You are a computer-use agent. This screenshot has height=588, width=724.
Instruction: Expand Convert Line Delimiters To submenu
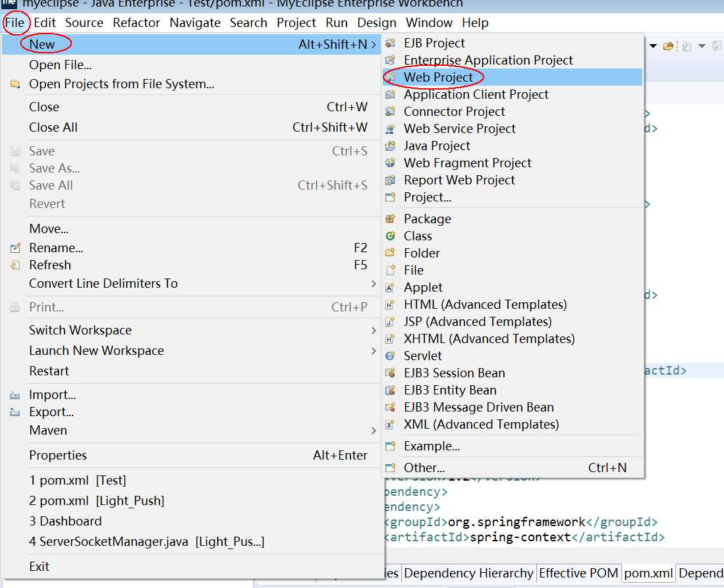(374, 283)
